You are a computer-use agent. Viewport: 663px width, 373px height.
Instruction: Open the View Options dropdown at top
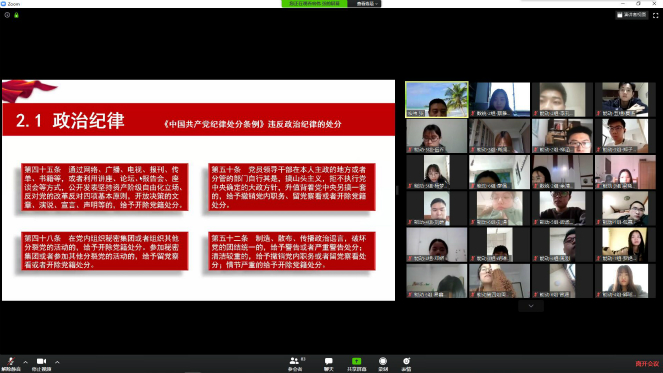click(x=365, y=4)
